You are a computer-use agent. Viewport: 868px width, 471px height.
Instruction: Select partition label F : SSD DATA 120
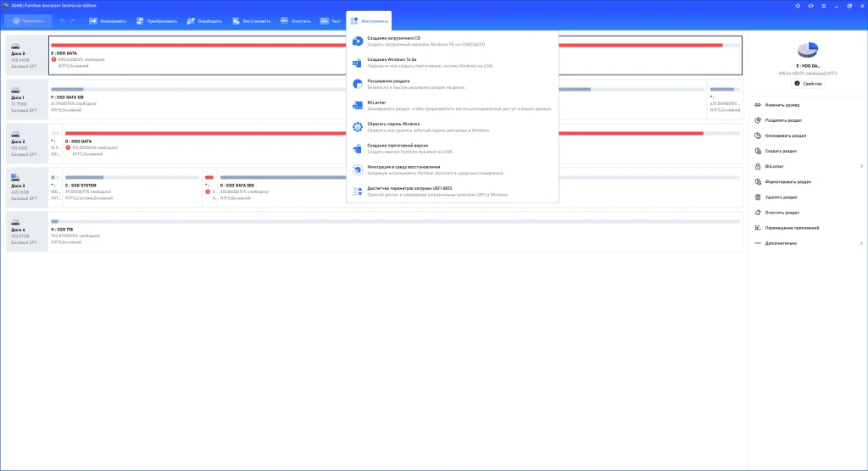coord(68,97)
